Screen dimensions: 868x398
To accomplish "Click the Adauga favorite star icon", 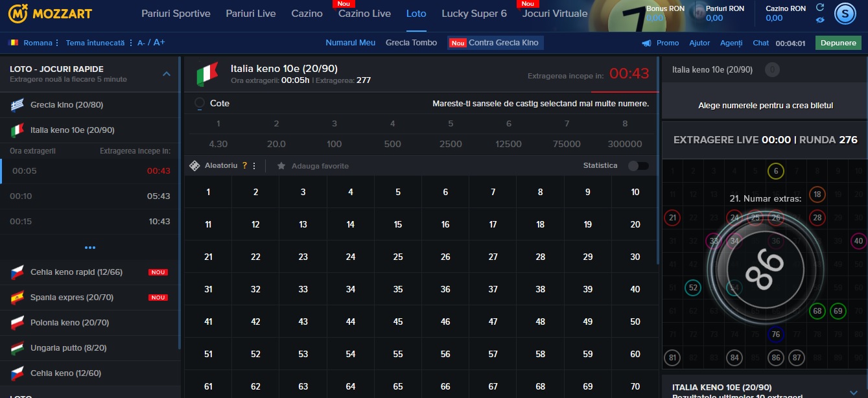I will pos(281,166).
